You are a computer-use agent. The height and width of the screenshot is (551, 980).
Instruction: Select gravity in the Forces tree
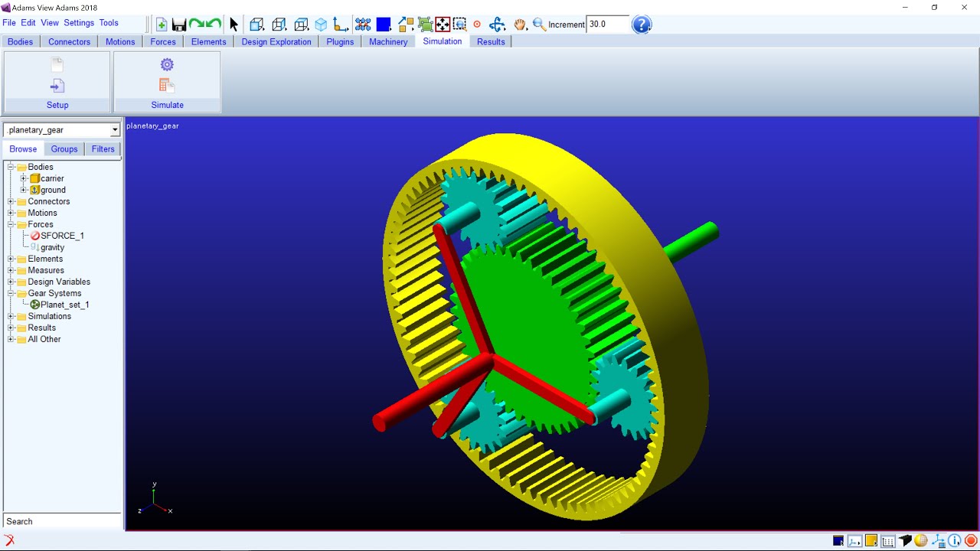tap(52, 247)
